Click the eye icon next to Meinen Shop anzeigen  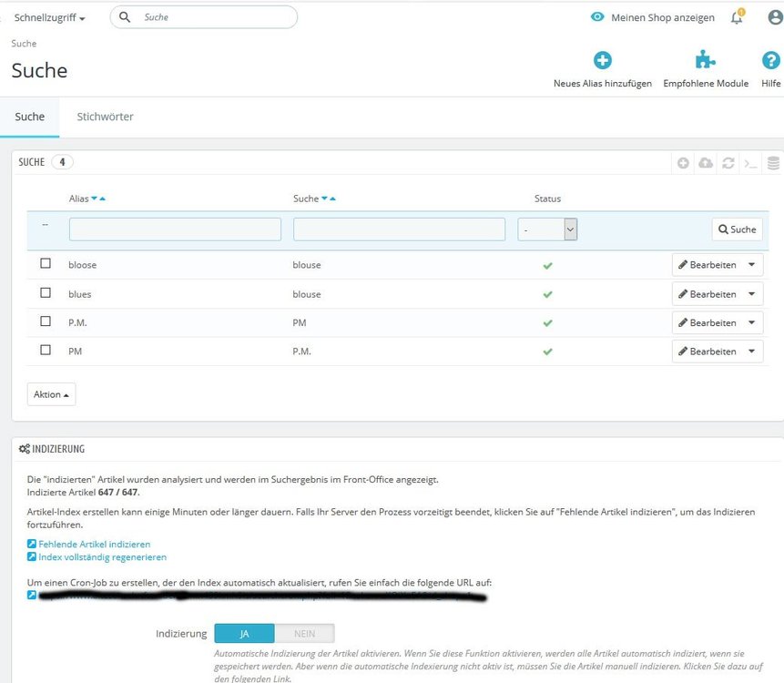[x=597, y=16]
